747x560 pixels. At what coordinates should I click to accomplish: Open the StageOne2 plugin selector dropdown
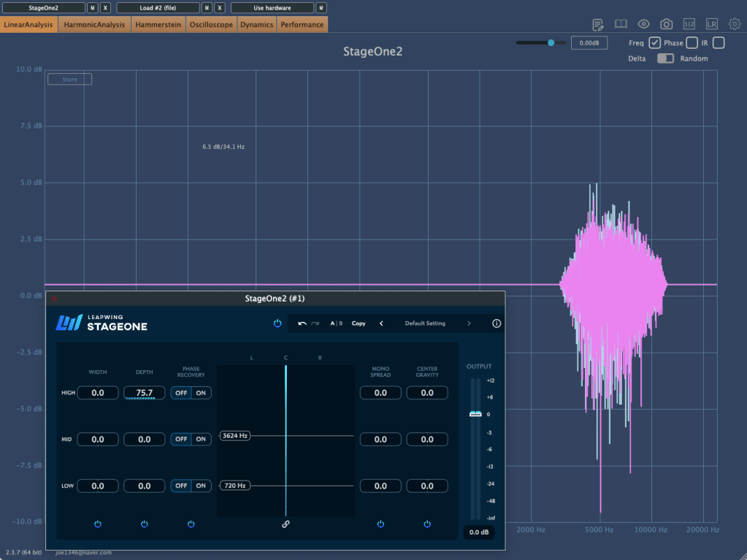point(43,8)
